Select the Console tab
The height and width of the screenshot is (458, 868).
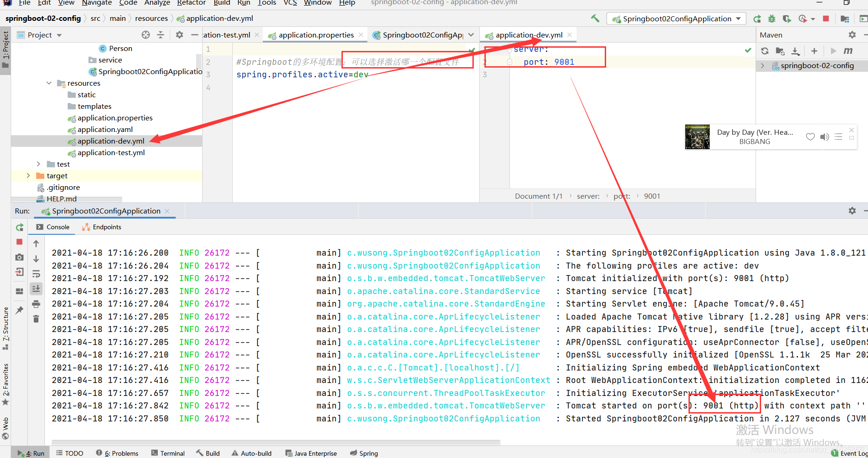53,227
